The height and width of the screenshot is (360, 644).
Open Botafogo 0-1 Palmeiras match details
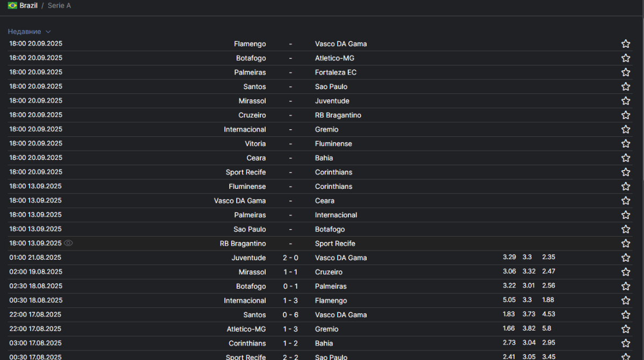(290, 286)
